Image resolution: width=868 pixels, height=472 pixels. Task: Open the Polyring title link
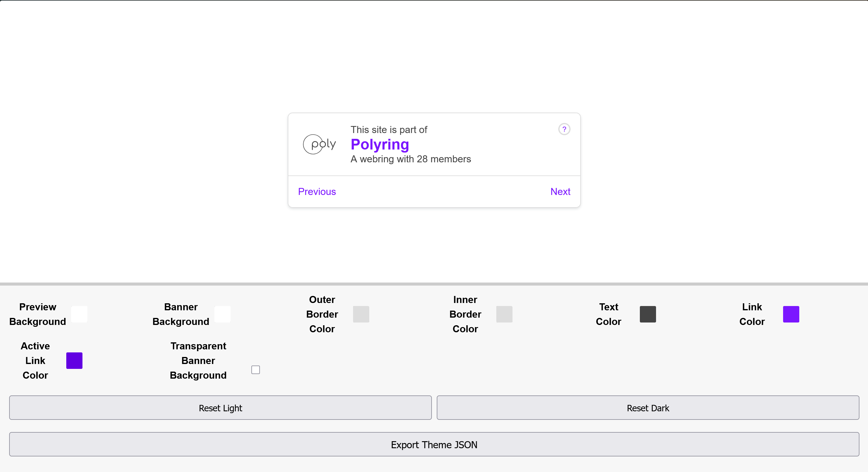(380, 144)
